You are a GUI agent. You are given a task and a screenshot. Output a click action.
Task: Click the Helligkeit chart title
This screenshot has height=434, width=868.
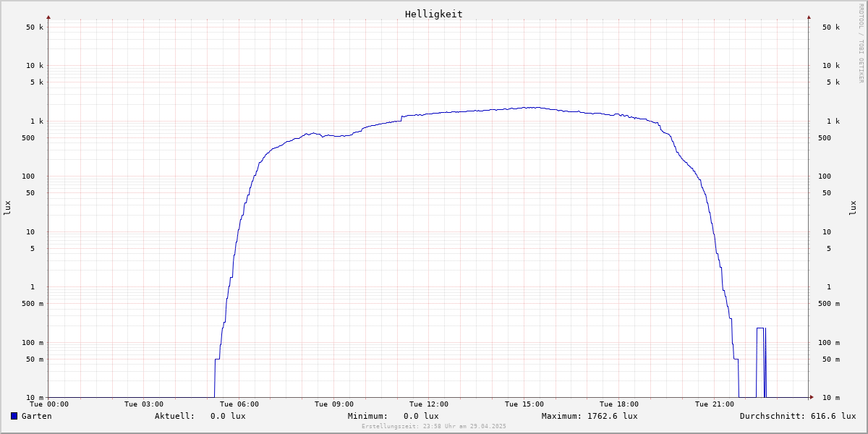(434, 14)
